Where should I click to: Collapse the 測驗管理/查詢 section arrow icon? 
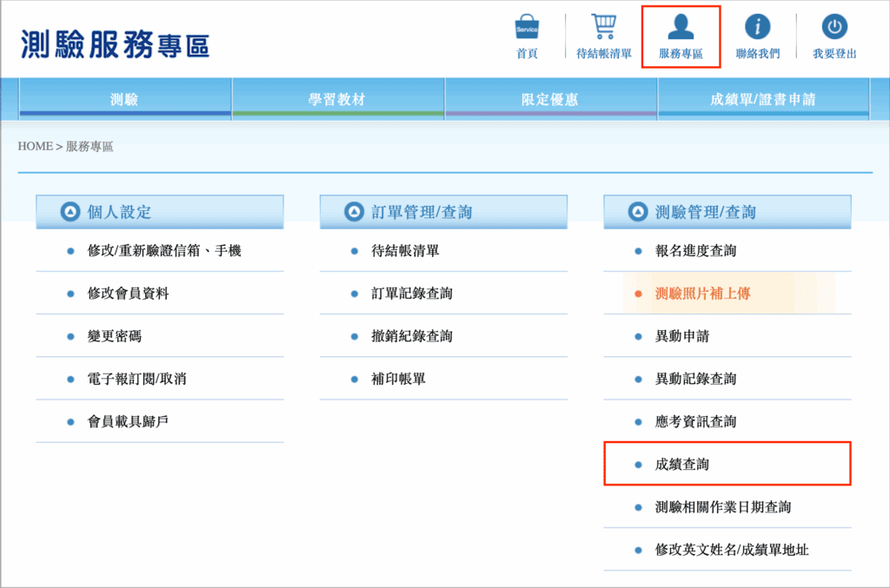click(638, 212)
